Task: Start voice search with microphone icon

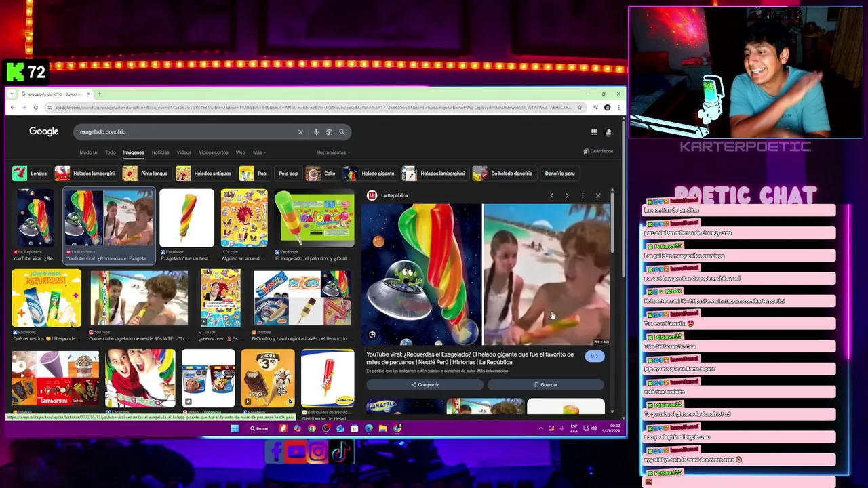Action: (316, 132)
